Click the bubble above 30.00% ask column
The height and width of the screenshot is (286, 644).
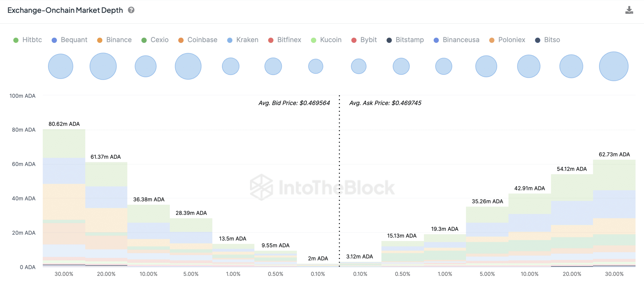click(x=614, y=66)
